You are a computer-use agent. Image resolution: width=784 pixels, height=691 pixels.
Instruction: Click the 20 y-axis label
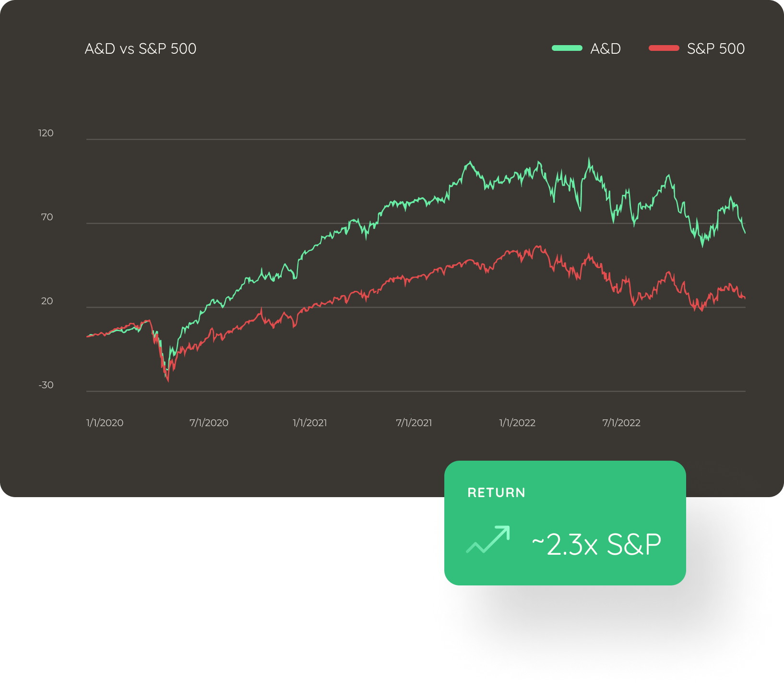pyautogui.click(x=47, y=301)
